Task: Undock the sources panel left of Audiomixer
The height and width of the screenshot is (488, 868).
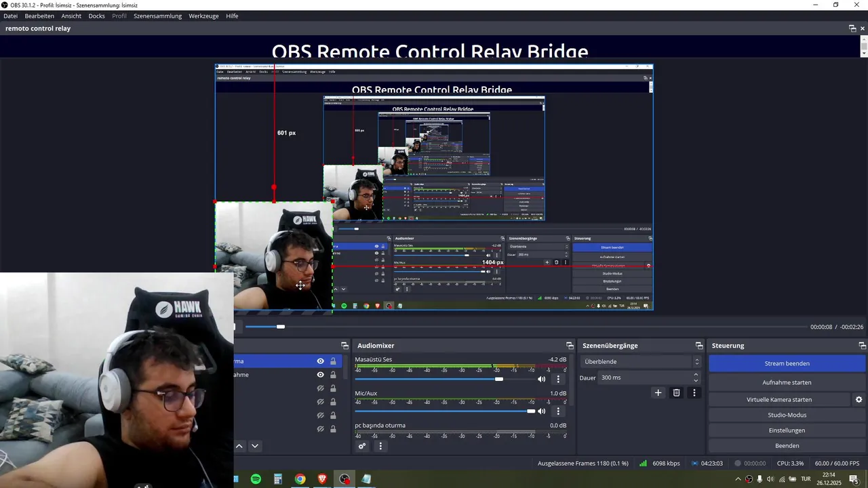Action: pos(344,346)
